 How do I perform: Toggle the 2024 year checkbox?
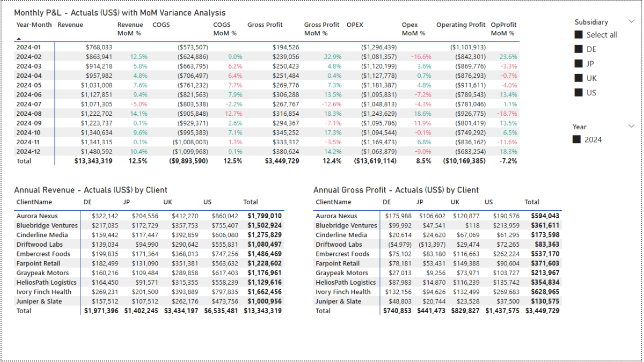pos(577,139)
